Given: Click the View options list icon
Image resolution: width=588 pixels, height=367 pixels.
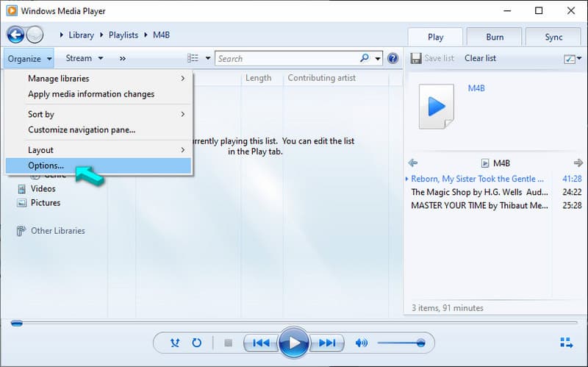Looking at the screenshot, I should pos(193,58).
